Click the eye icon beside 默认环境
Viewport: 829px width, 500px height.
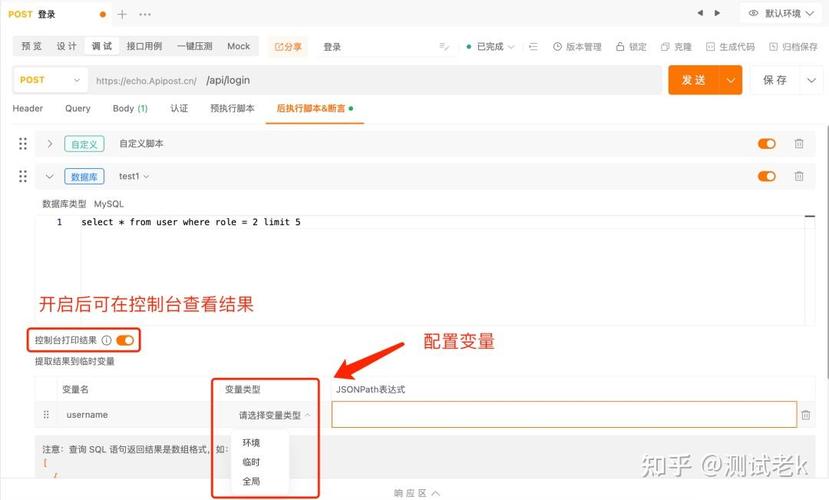click(x=753, y=13)
